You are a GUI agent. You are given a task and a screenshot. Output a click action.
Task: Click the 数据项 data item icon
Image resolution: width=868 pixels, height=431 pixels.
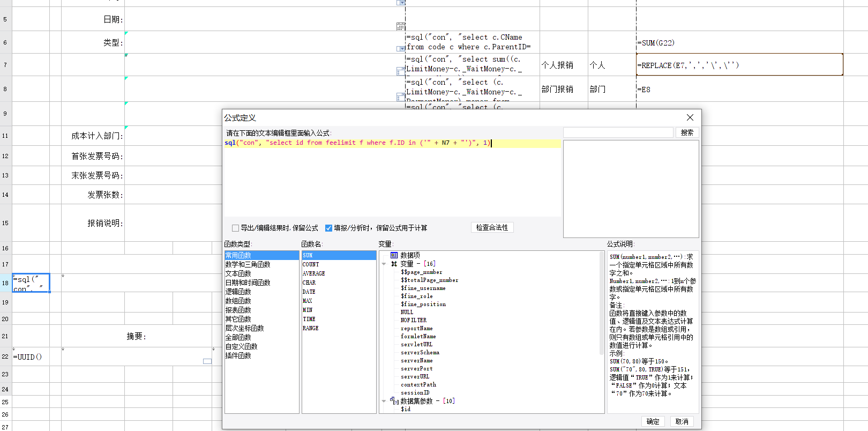click(394, 255)
